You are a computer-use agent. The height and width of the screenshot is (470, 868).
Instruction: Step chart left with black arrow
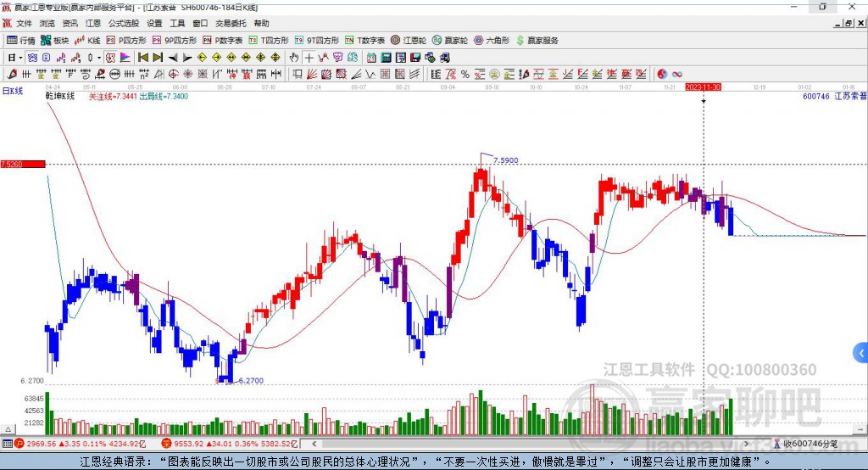(173, 58)
